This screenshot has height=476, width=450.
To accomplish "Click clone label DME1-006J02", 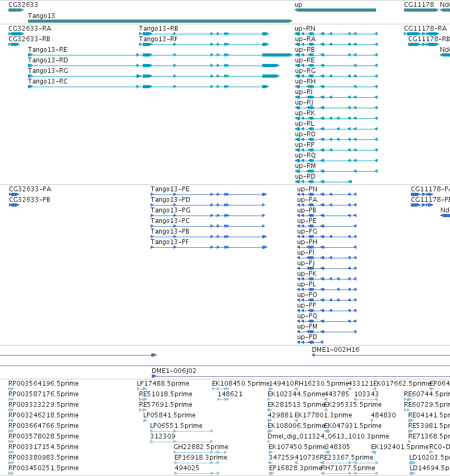I will click(x=174, y=371).
